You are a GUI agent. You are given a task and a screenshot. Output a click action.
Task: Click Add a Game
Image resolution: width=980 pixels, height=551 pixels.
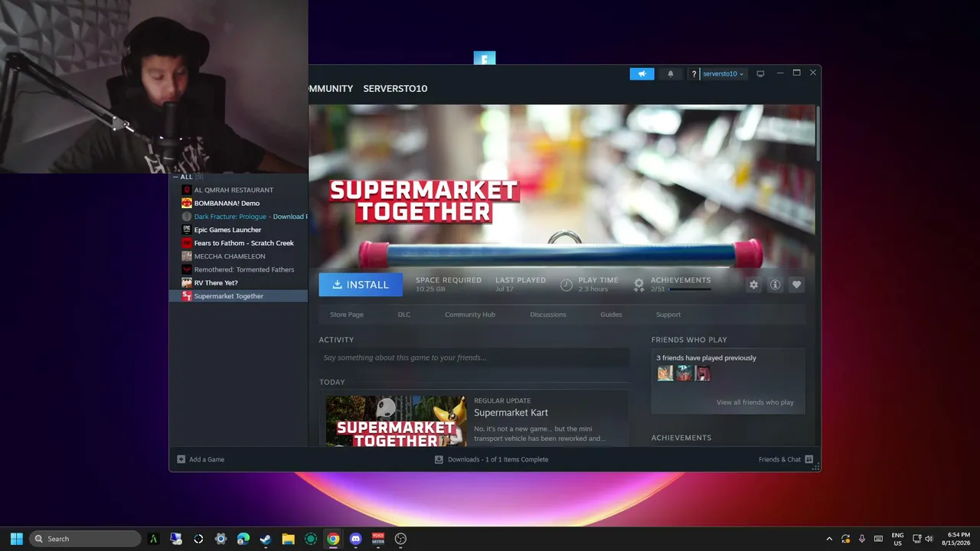click(x=201, y=459)
